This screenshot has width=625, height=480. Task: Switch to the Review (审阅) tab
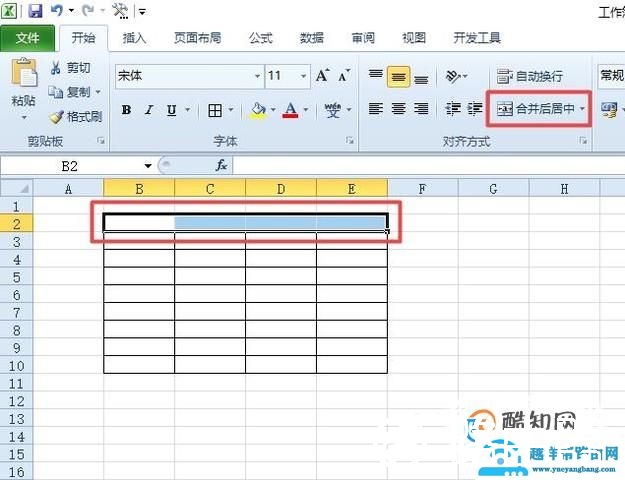tap(363, 38)
